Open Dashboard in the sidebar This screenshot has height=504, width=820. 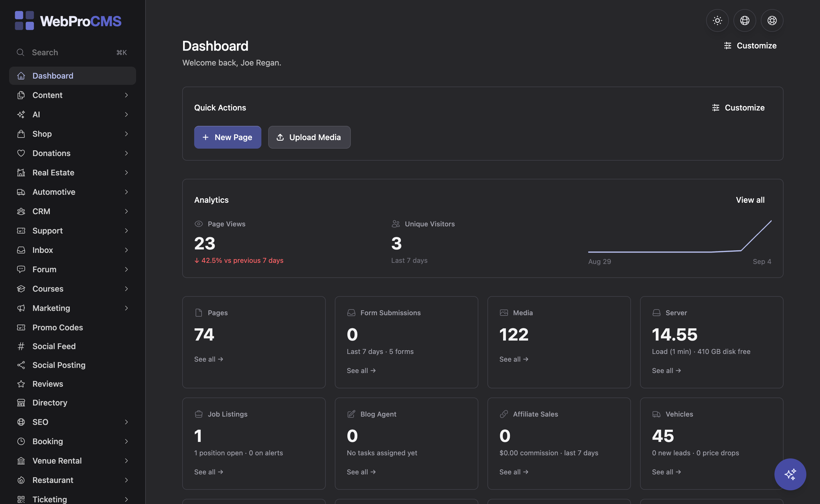coord(72,76)
